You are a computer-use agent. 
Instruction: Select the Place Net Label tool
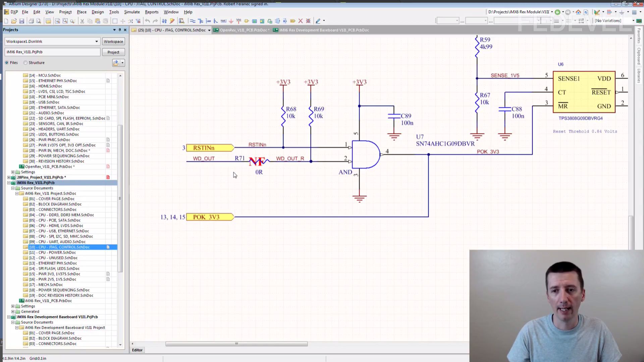point(223,21)
